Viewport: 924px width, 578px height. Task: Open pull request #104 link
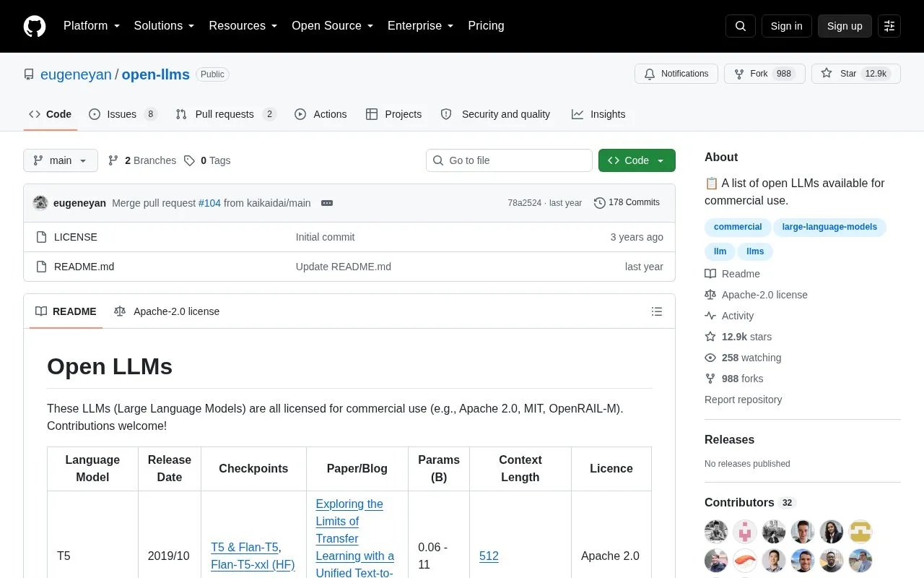[209, 203]
